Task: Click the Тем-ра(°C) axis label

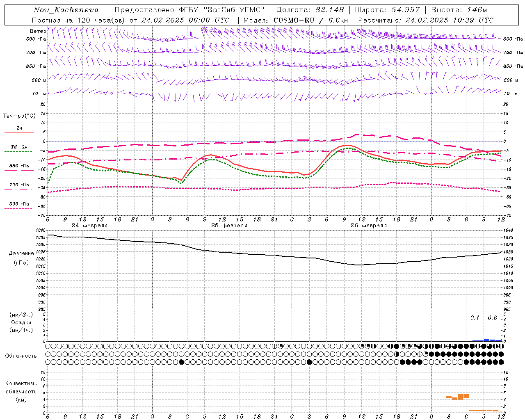Action: pos(19,116)
